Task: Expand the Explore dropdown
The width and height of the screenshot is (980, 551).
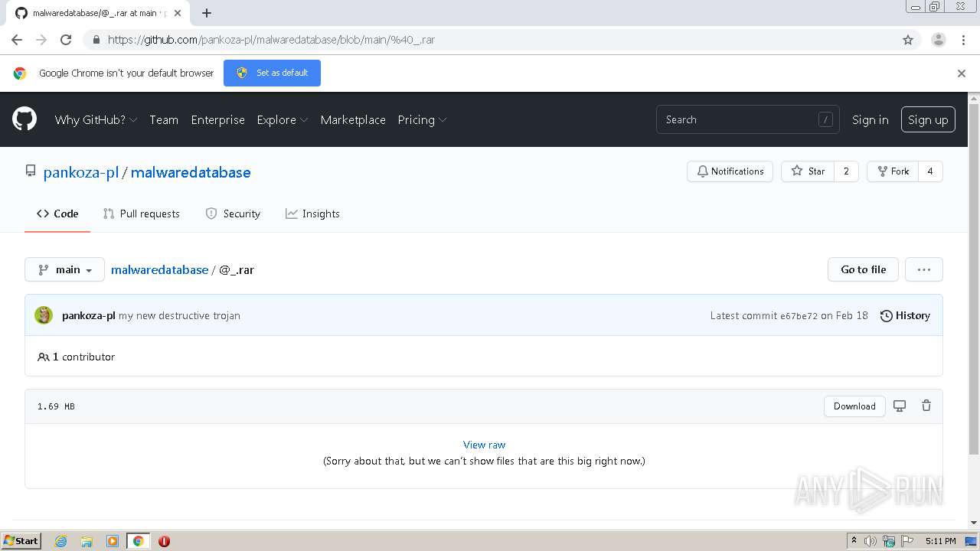Action: tap(283, 119)
